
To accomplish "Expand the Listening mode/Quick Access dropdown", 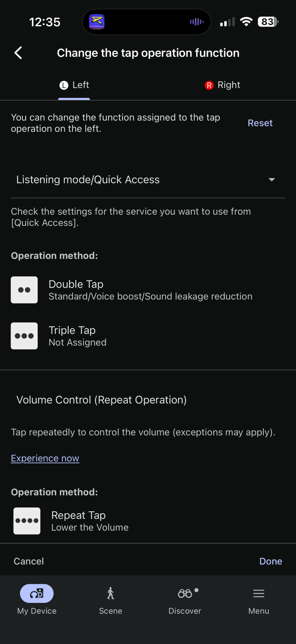I will click(x=88, y=180).
